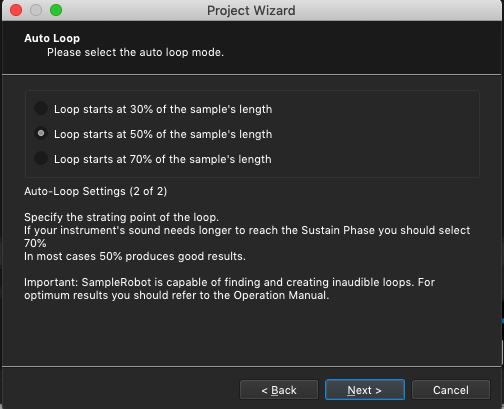Click the gray minimize window button
Image resolution: width=504 pixels, height=409 pixels.
click(36, 10)
